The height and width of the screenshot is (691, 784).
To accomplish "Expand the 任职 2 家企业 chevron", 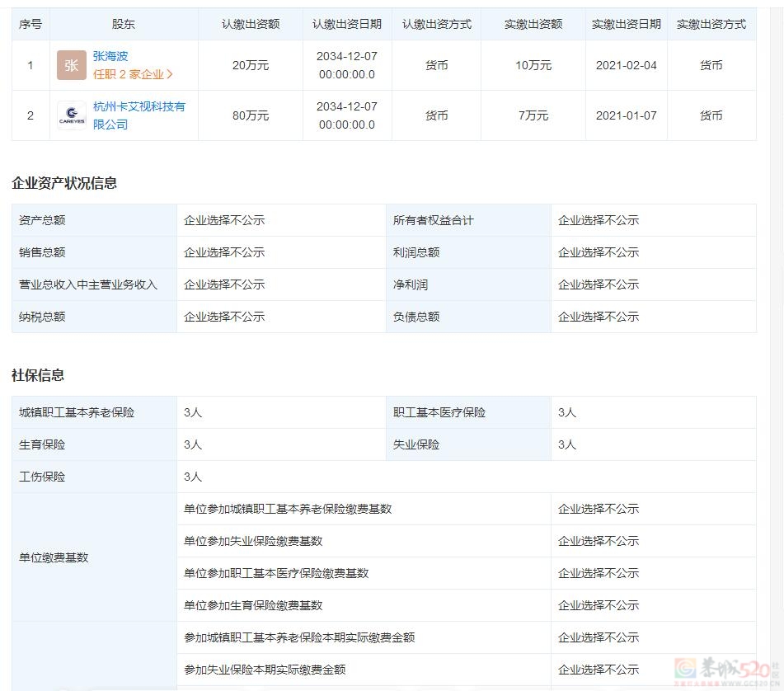I will (x=170, y=74).
